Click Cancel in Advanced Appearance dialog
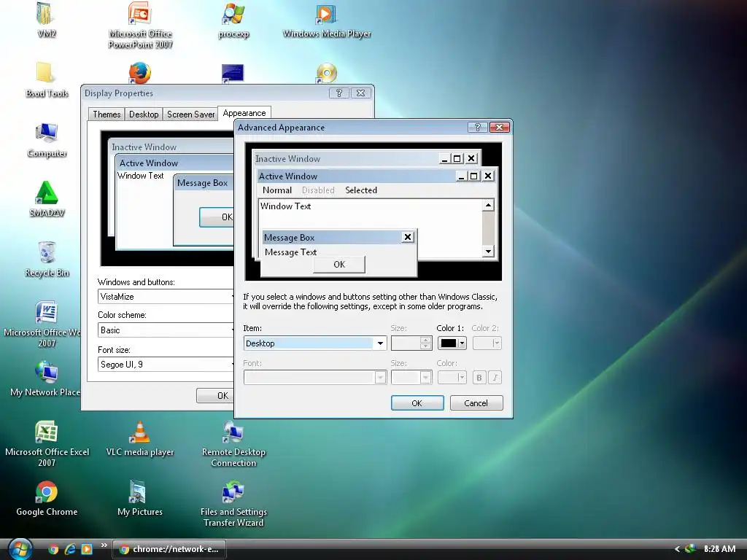747x560 pixels. pyautogui.click(x=476, y=402)
